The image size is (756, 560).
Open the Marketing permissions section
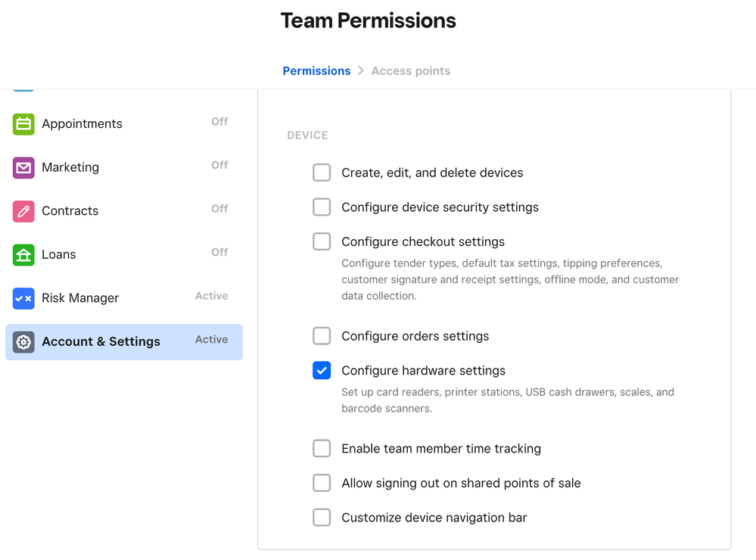(70, 167)
